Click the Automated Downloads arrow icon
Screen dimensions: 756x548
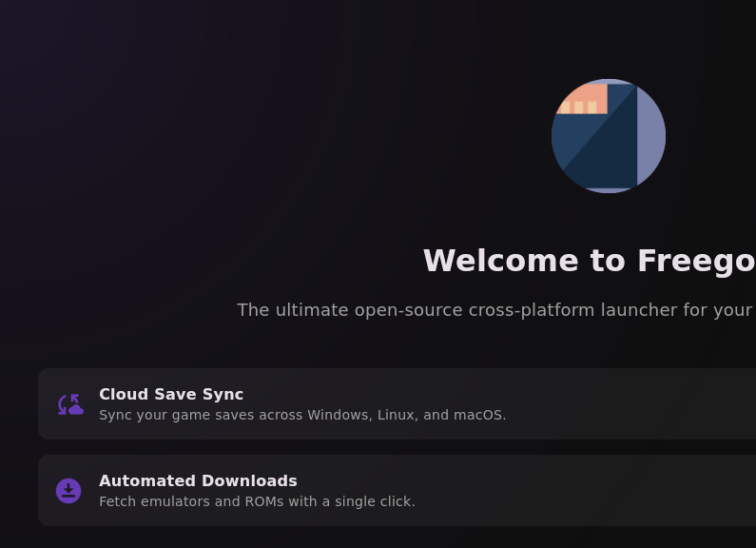[68, 491]
